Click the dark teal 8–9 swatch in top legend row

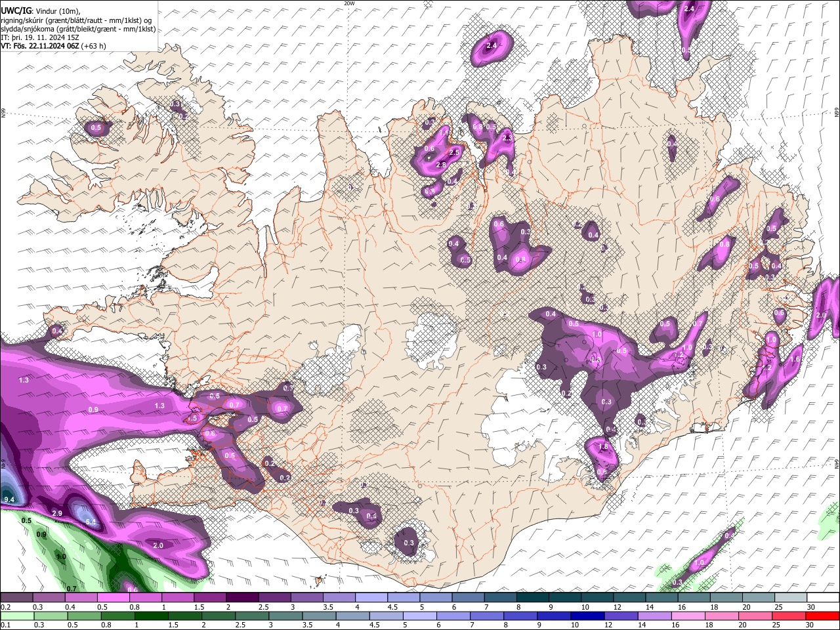[x=532, y=598]
